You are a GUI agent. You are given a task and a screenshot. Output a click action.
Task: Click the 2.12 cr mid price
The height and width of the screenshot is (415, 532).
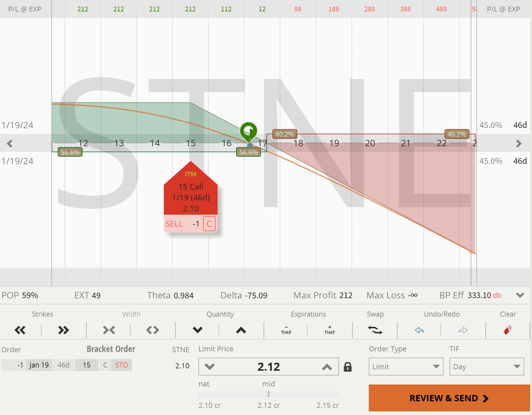(x=268, y=405)
